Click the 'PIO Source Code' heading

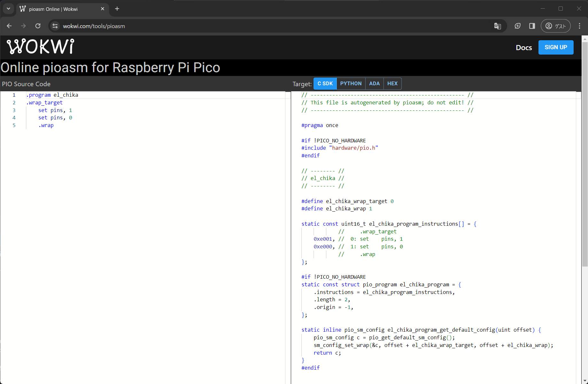click(x=26, y=84)
